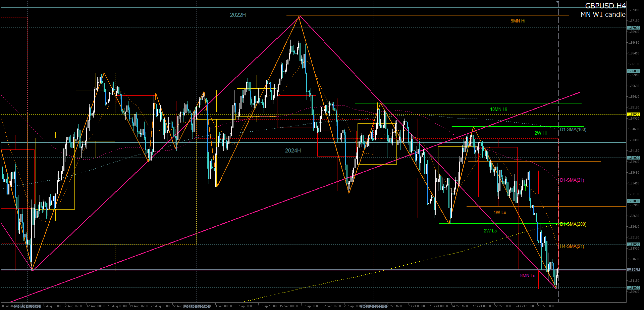This screenshot has height=310, width=644.
Task: Click the 2025.08.01 date marker on time axis
Action: click(x=28, y=306)
